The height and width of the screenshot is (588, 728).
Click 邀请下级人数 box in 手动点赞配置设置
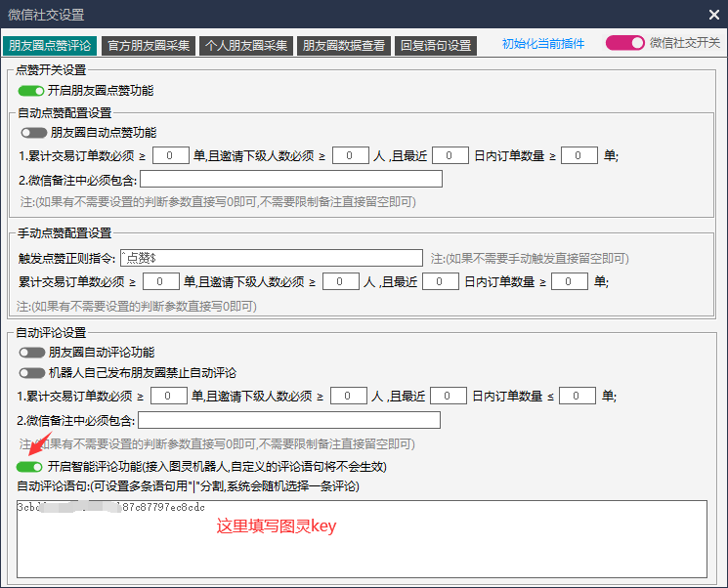pyautogui.click(x=341, y=281)
